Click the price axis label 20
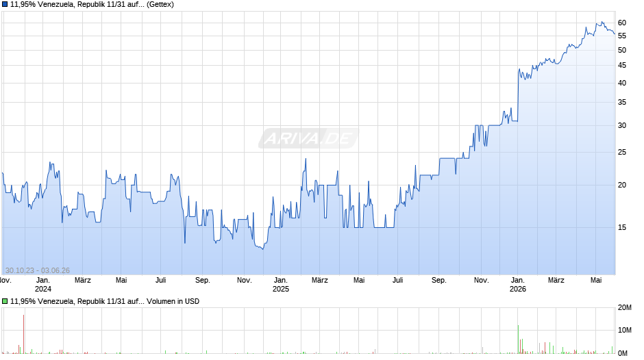Screen dimensions: 644x360 pyautogui.click(x=622, y=185)
